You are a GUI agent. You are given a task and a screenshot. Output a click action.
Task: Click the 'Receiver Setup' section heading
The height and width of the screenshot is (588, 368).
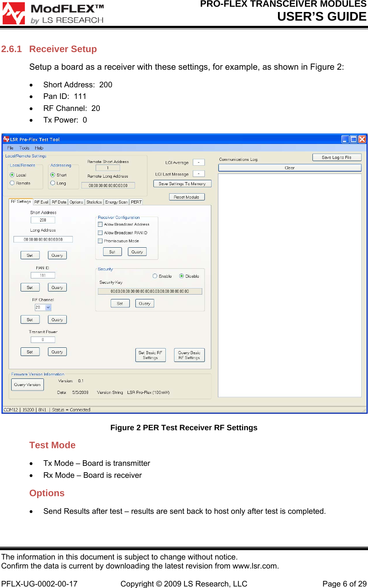pyautogui.click(x=63, y=49)
